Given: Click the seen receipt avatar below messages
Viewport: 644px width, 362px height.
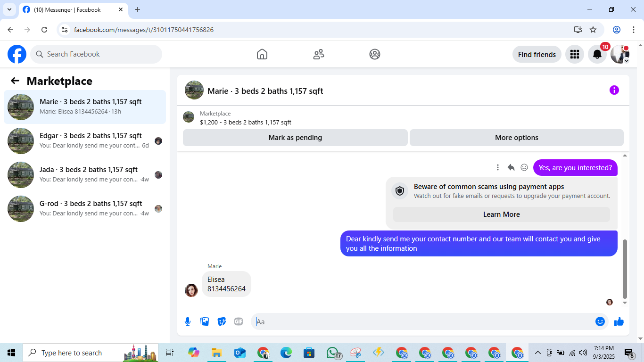Looking at the screenshot, I should (610, 302).
